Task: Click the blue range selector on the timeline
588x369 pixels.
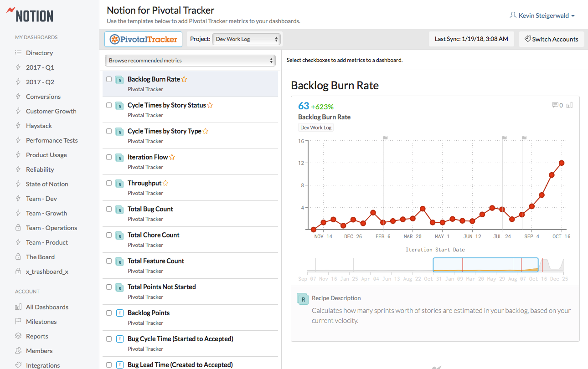Action: (485, 265)
